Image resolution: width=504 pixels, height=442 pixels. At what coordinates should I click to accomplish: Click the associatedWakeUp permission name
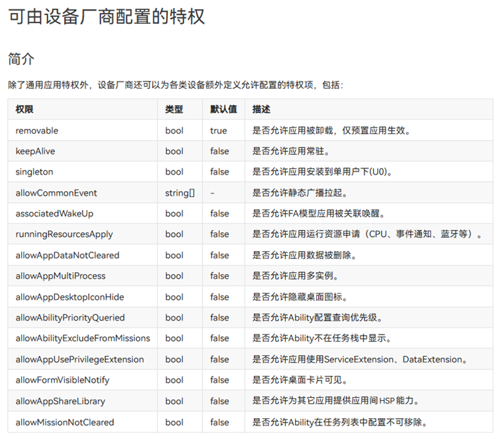[x=56, y=213]
